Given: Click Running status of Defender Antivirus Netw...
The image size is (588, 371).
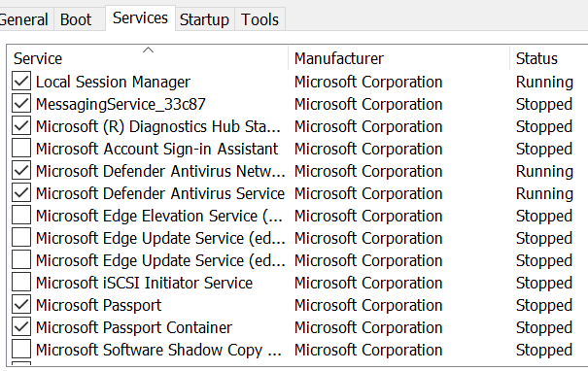Looking at the screenshot, I should click(x=544, y=171).
